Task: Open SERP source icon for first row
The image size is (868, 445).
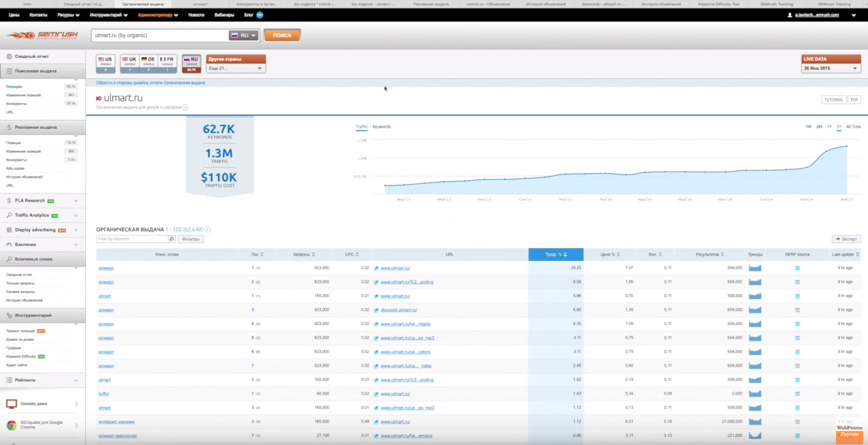Action: click(x=797, y=268)
